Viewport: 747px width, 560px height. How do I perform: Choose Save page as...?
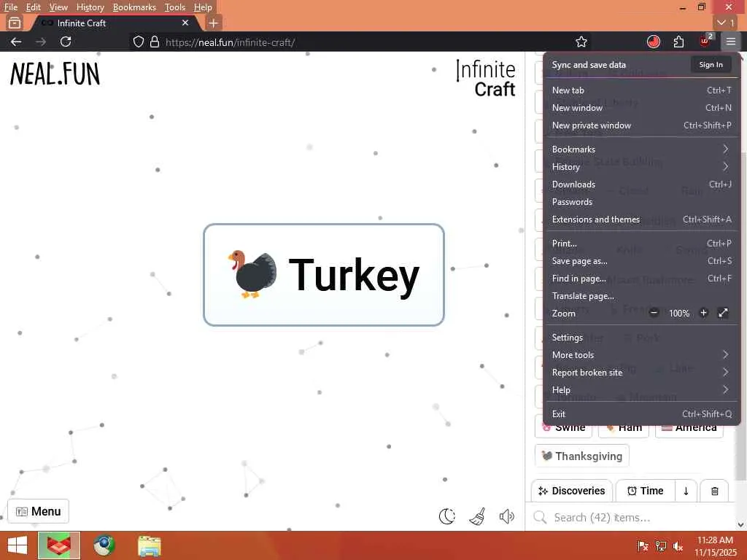pos(642,261)
